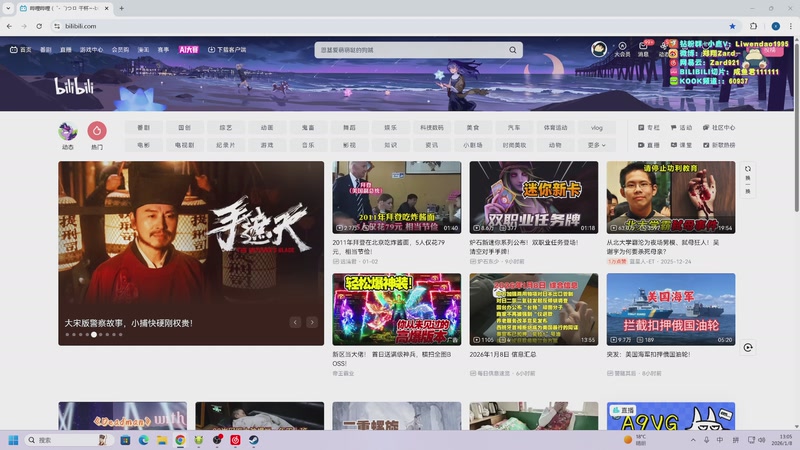This screenshot has width=800, height=450.
Task: Go to next carousel slide arrow
Action: tap(312, 322)
